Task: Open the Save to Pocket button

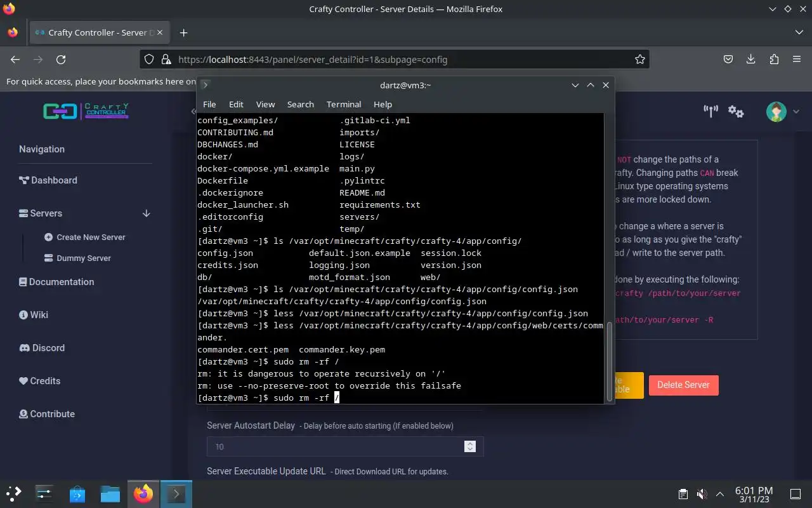Action: coord(728,59)
